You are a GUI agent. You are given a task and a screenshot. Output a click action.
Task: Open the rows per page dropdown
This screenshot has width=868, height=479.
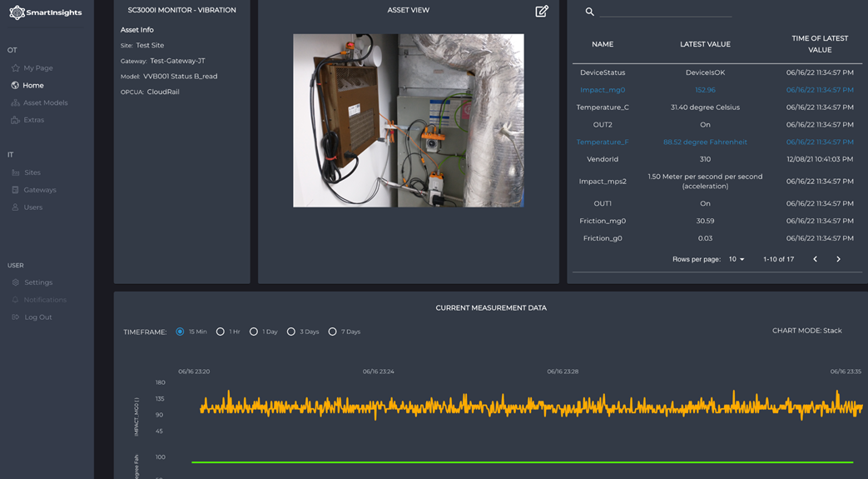[737, 259]
